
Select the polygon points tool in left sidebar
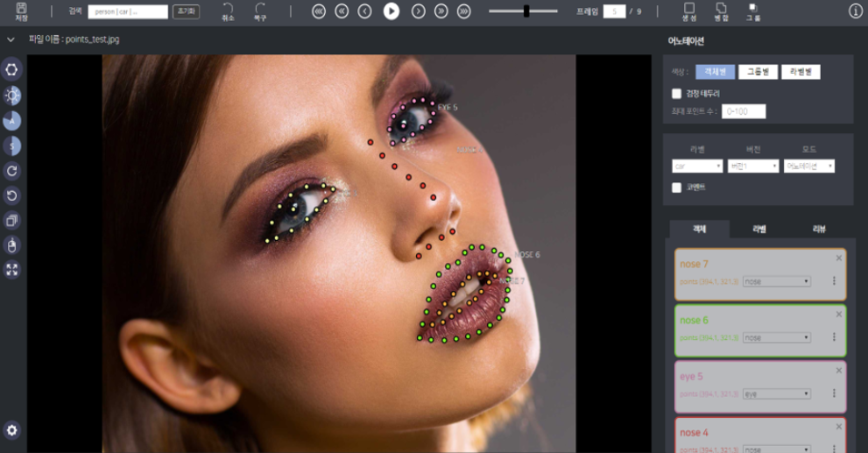tap(11, 70)
